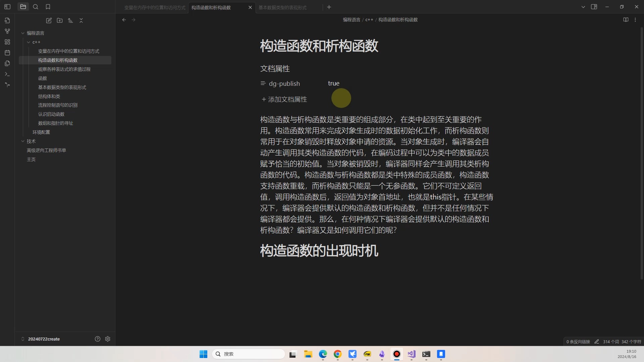Click 添加文档属性 to add a property

coord(284,100)
